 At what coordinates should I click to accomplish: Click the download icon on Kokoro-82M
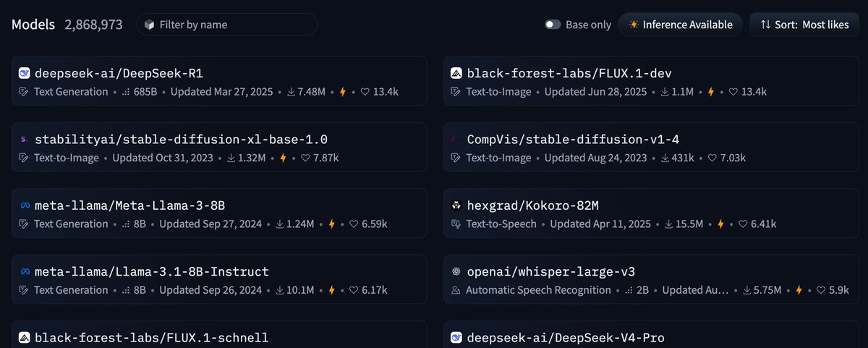(x=669, y=224)
